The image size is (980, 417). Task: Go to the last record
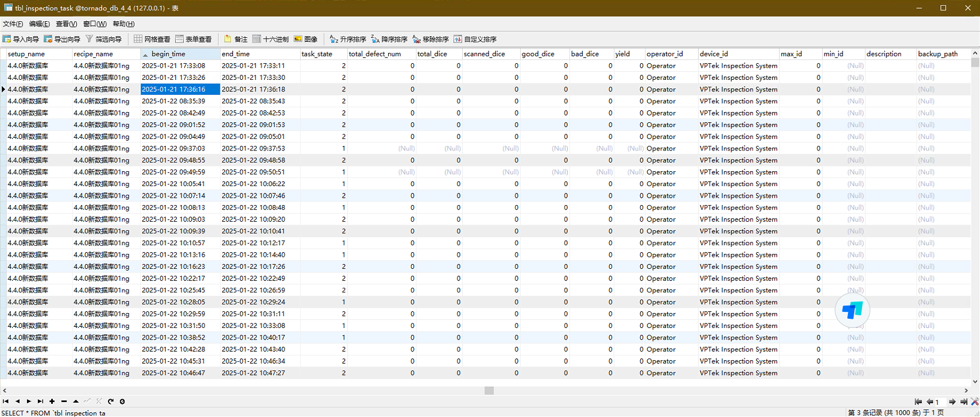(40, 401)
